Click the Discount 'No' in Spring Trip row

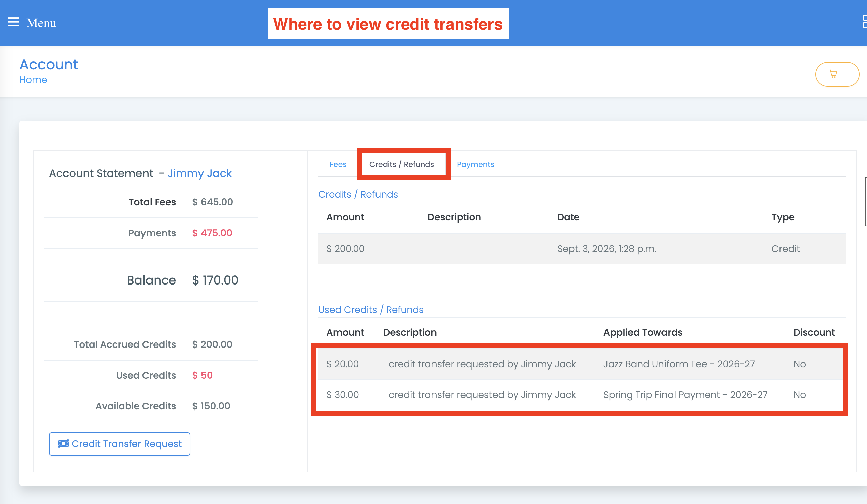pos(800,395)
